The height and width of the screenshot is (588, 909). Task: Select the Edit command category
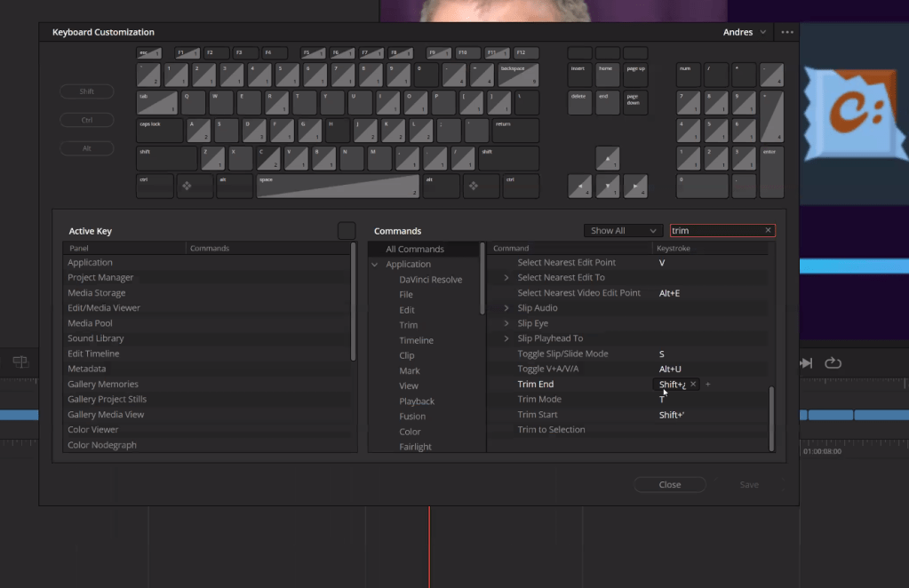(406, 310)
